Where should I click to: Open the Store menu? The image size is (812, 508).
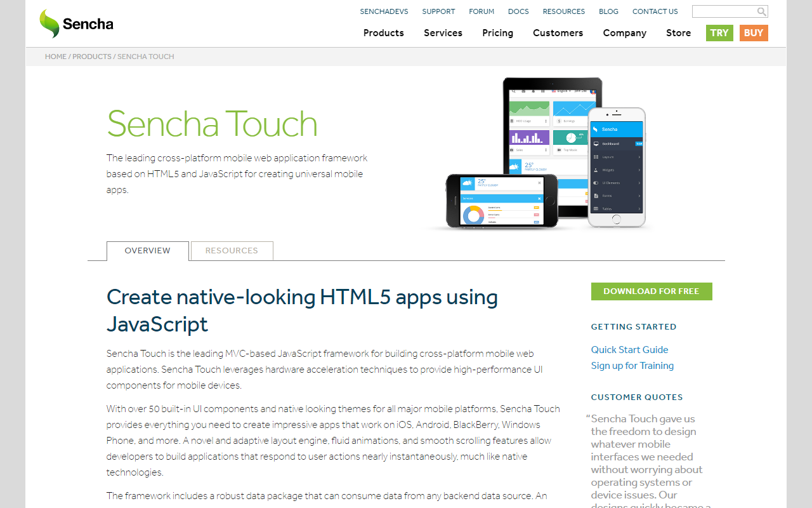pyautogui.click(x=678, y=33)
